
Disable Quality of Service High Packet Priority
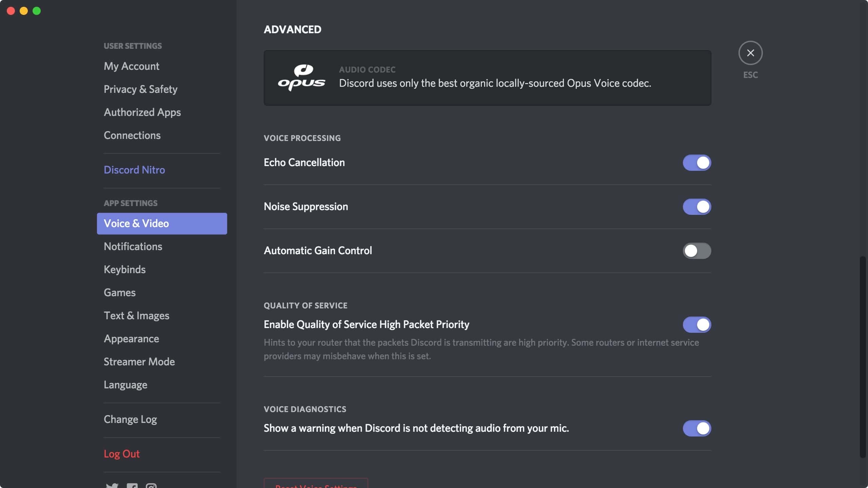pos(697,324)
